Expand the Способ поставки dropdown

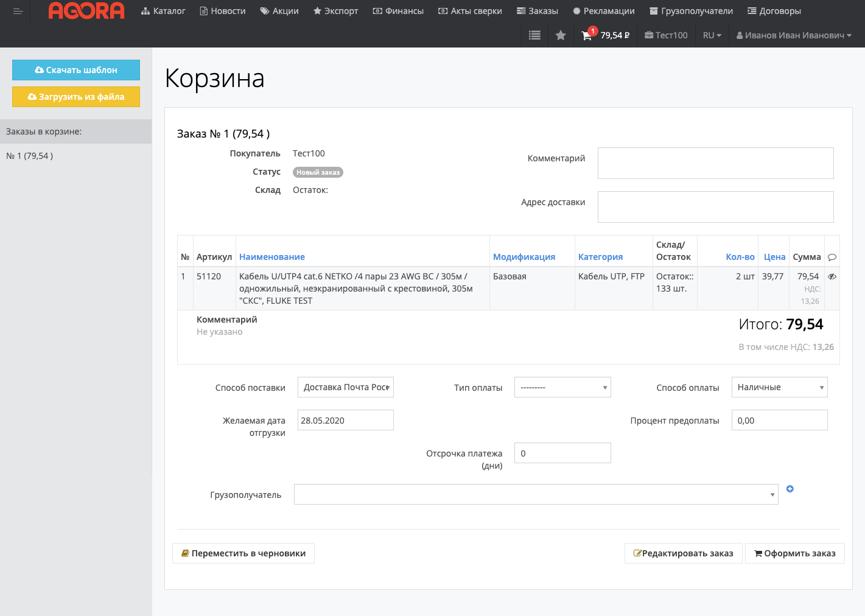[345, 387]
